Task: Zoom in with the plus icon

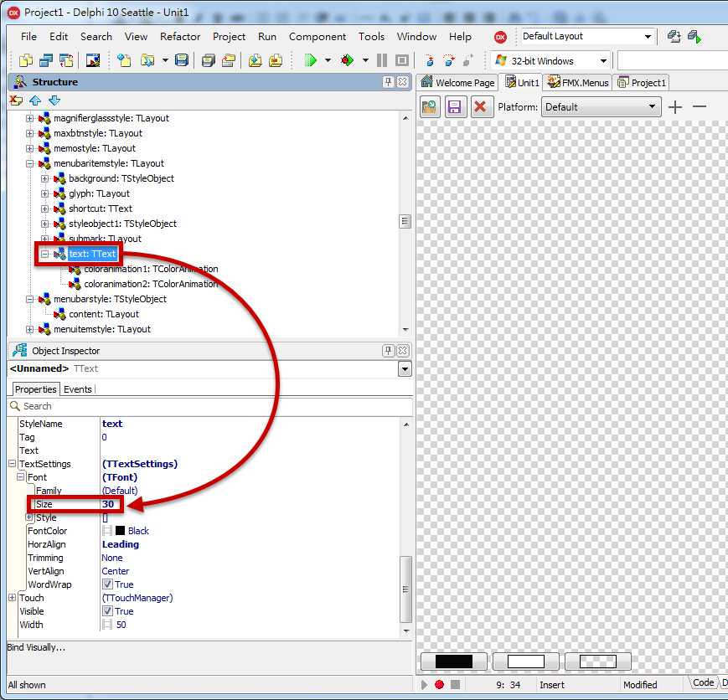Action: pos(675,107)
